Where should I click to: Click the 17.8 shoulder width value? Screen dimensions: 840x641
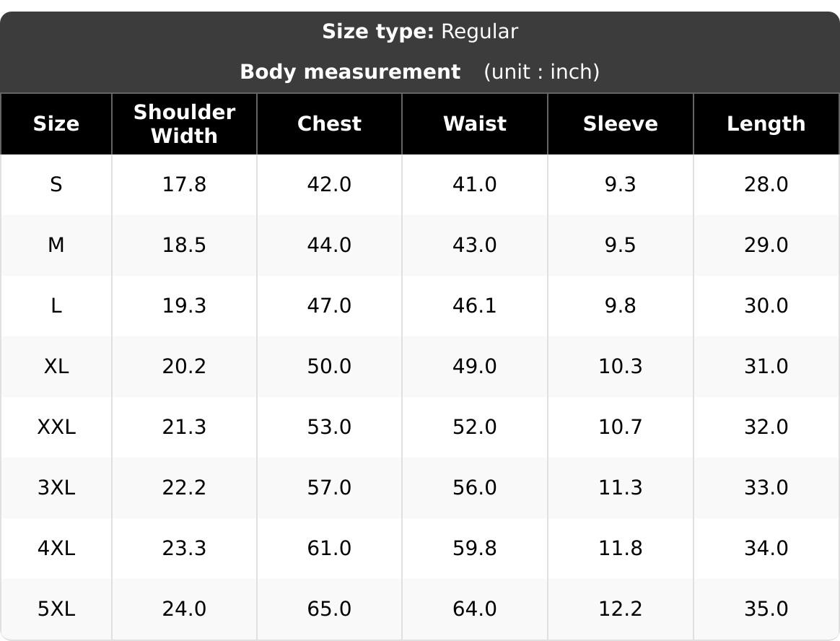coord(184,184)
